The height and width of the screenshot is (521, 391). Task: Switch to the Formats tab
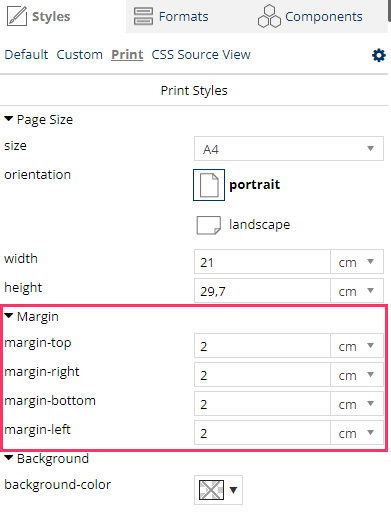[171, 16]
